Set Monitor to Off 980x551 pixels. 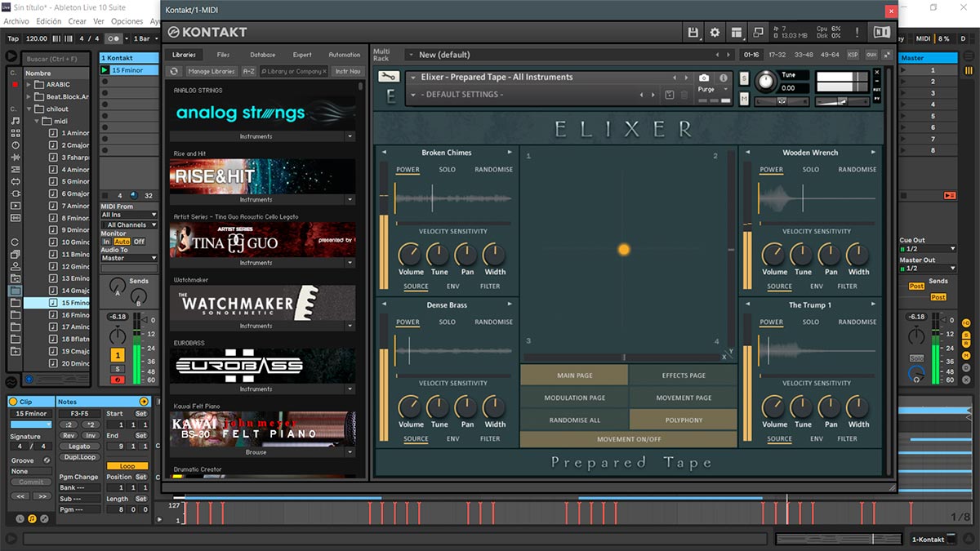pos(139,242)
